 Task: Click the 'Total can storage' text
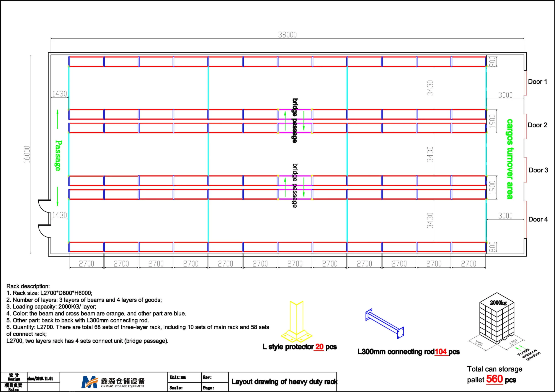click(x=495, y=369)
